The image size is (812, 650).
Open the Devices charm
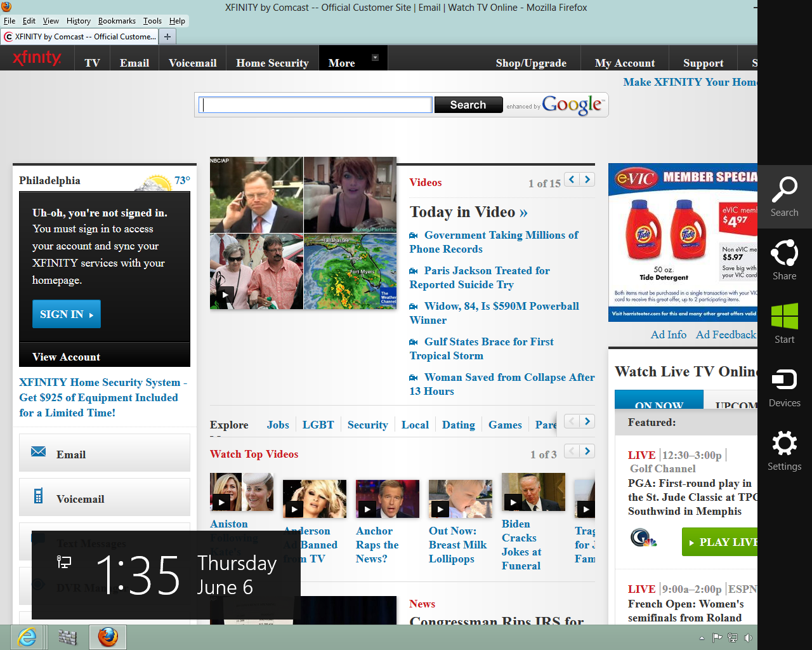pos(784,387)
